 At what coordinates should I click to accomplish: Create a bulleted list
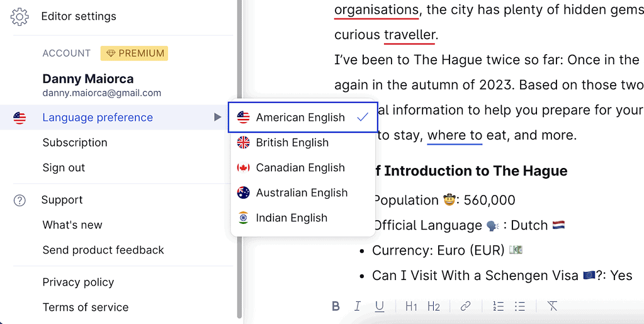520,306
